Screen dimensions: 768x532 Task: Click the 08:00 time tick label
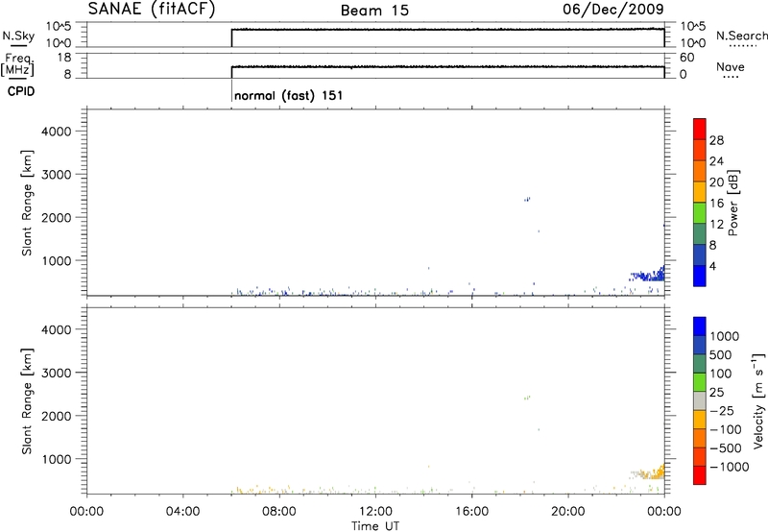(278, 512)
